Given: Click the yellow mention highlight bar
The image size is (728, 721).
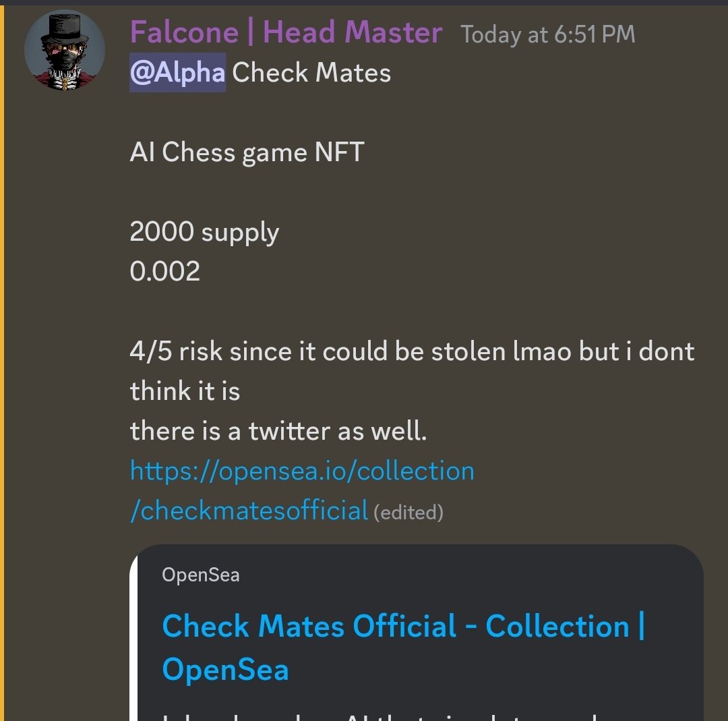Looking at the screenshot, I should coord(2,363).
